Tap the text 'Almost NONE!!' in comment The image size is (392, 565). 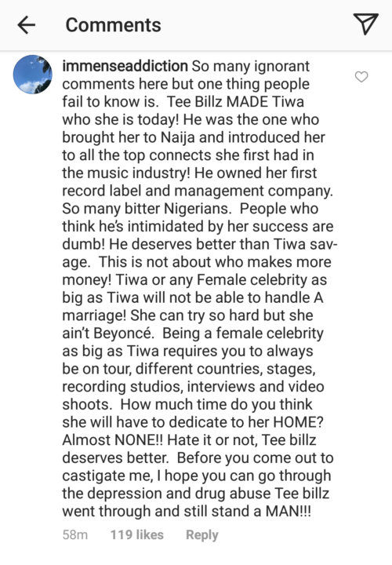(x=113, y=440)
